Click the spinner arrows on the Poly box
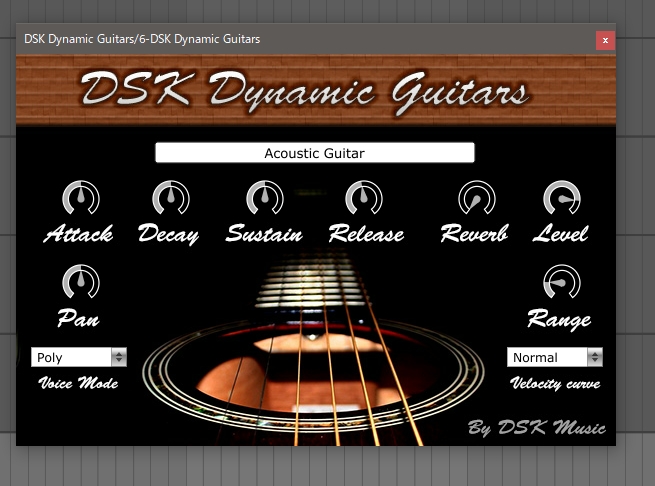The image size is (655, 486). click(x=119, y=357)
